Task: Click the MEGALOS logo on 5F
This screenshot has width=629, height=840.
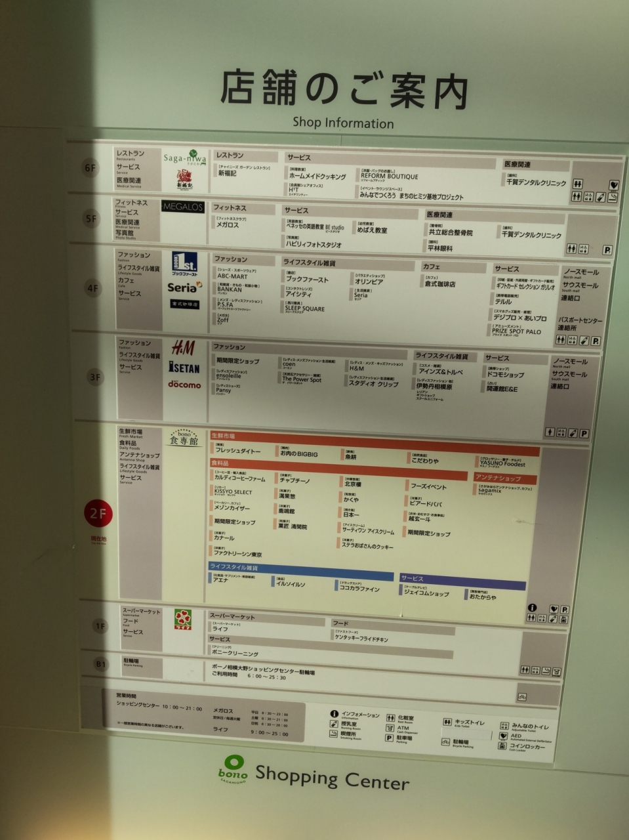Action: (183, 207)
